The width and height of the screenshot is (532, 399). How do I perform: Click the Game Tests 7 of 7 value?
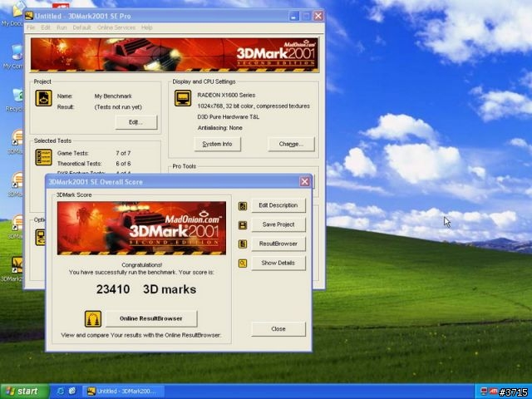point(123,153)
